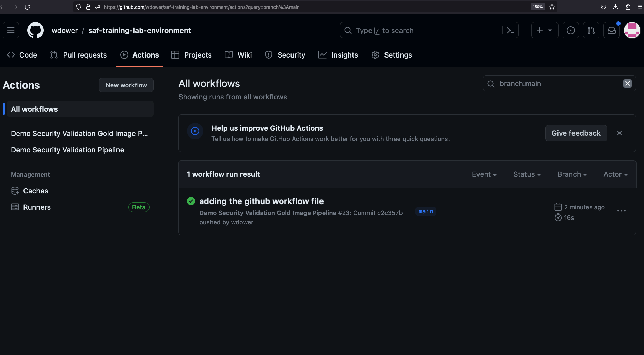Screen dimensions: 644x355
Task: Open the GitHub hamburger navigation menu
Action: click(11, 31)
